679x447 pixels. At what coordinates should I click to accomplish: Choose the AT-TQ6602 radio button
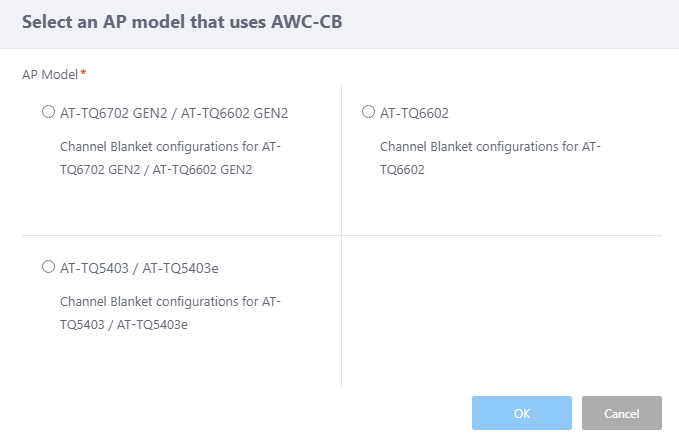point(368,112)
